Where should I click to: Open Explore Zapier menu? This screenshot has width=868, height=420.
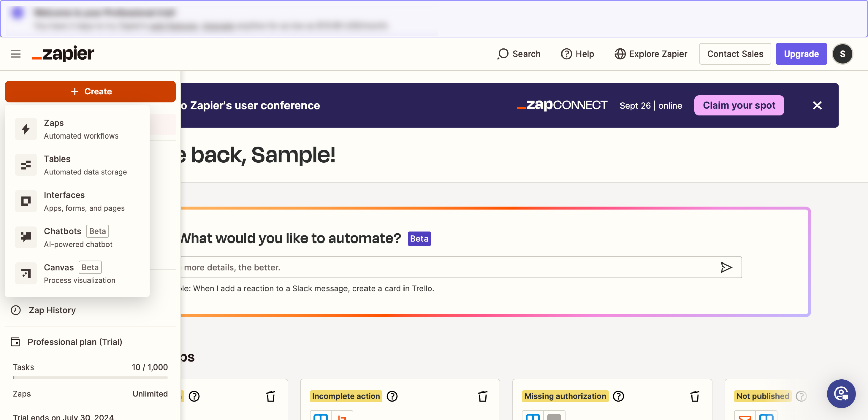click(651, 54)
